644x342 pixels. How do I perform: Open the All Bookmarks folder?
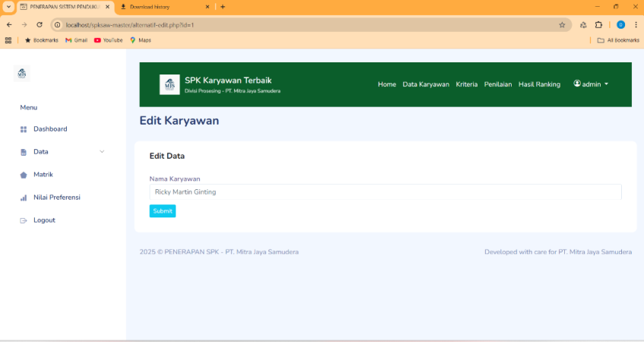pyautogui.click(x=618, y=40)
